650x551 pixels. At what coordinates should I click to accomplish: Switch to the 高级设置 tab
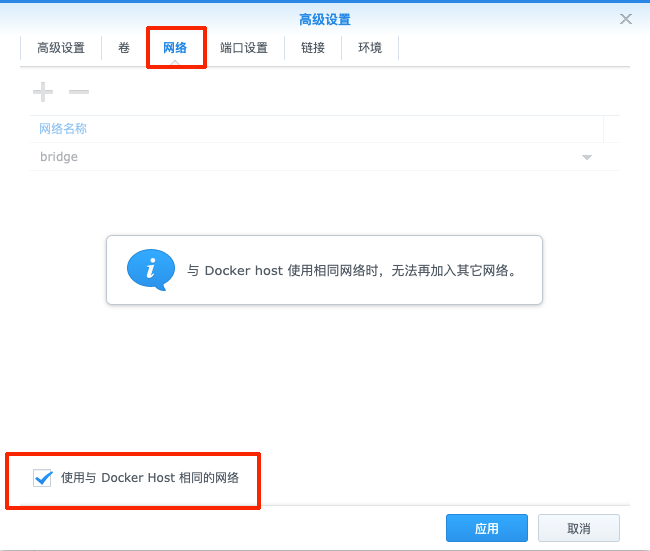pyautogui.click(x=61, y=48)
